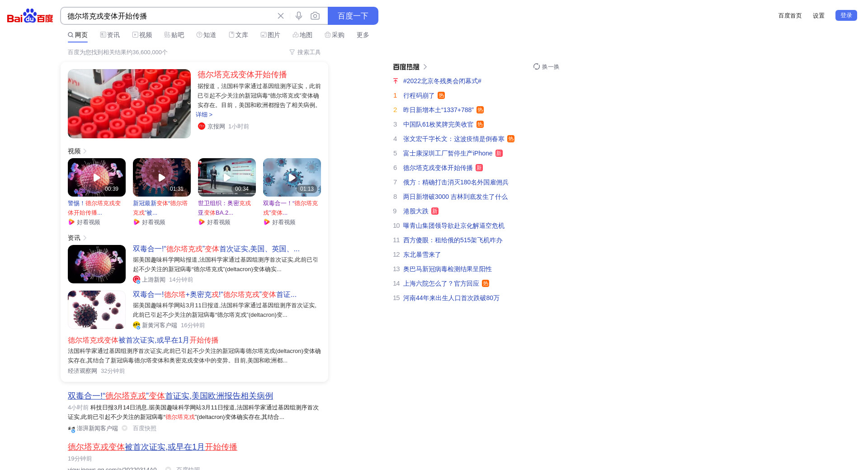Open the 行程码崩了 hot search link
Screen dimensions: 868x470
point(419,95)
